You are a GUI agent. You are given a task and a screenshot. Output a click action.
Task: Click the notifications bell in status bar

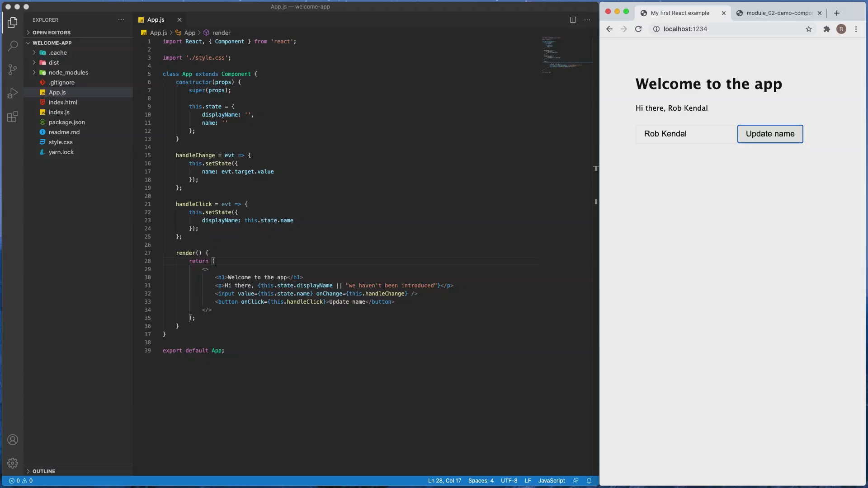(x=589, y=481)
